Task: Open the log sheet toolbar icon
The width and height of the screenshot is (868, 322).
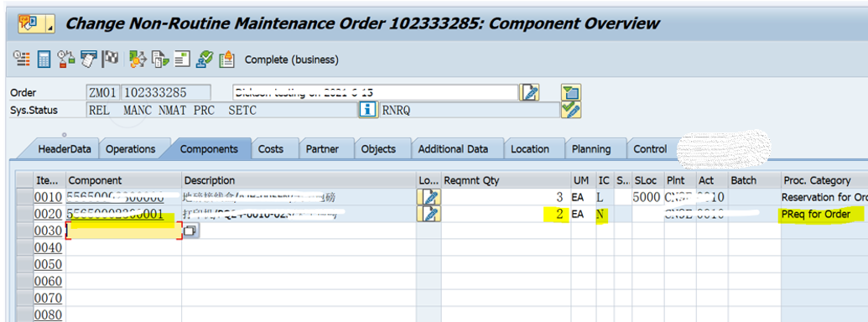Action: point(183,59)
